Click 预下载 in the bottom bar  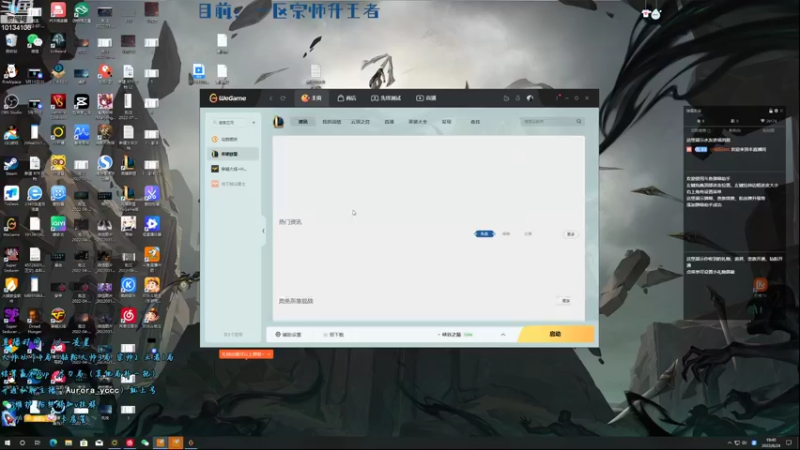coord(334,335)
